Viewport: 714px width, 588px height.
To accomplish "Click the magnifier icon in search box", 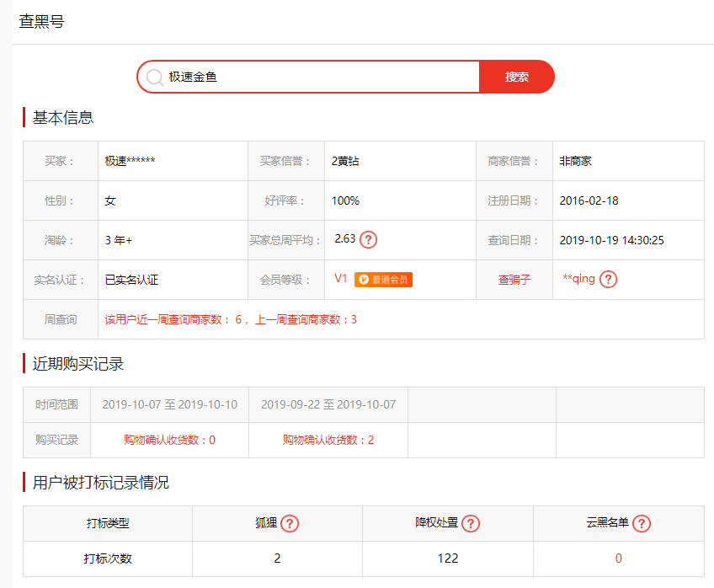I will point(155,78).
